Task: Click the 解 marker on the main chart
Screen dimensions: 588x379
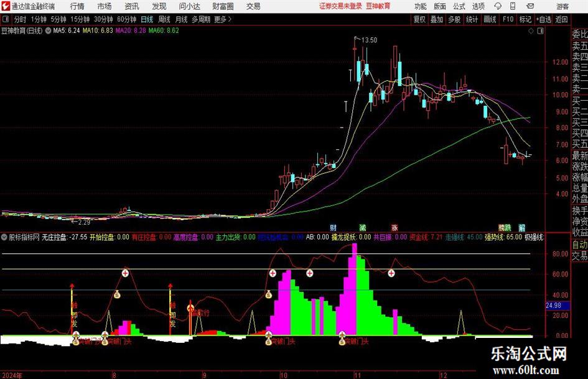Action: coord(522,228)
